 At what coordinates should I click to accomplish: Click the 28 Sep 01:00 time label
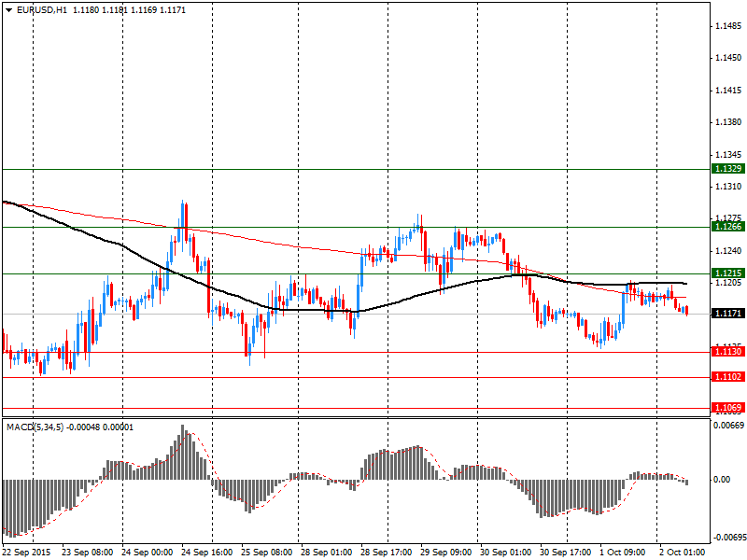(x=326, y=553)
